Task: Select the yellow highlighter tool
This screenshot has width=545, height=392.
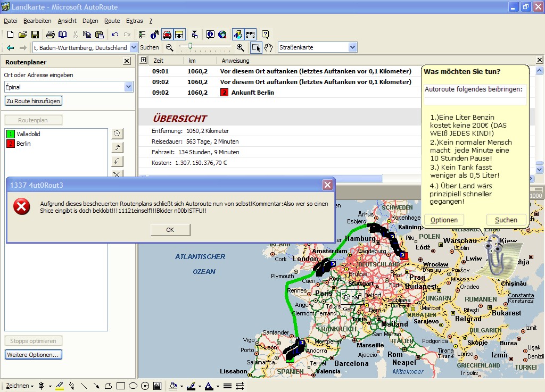Action: pos(60,386)
